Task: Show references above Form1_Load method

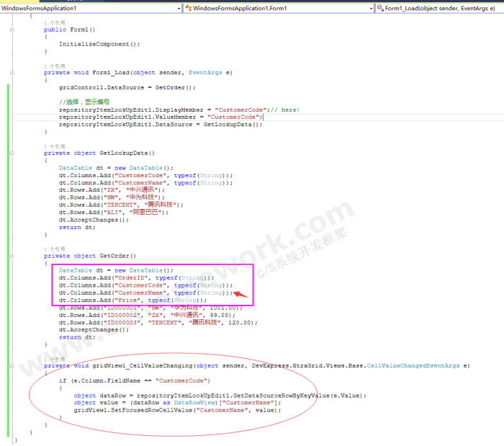Action: point(54,66)
